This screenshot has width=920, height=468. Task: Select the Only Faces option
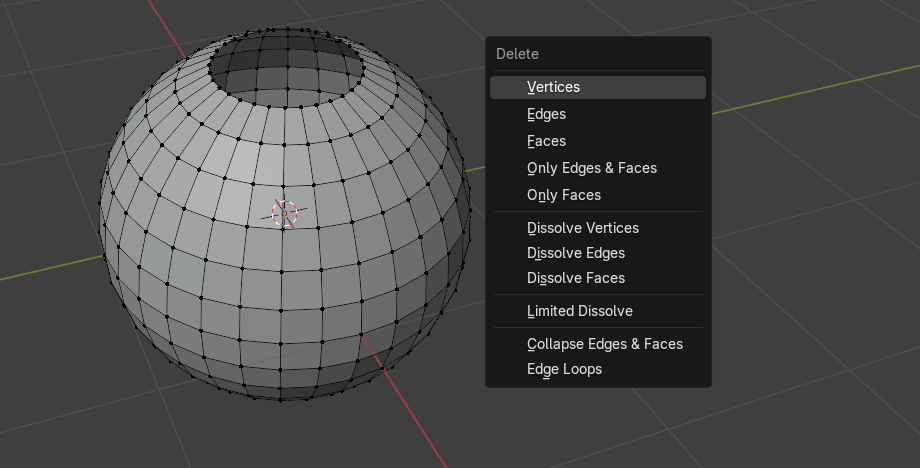563,195
